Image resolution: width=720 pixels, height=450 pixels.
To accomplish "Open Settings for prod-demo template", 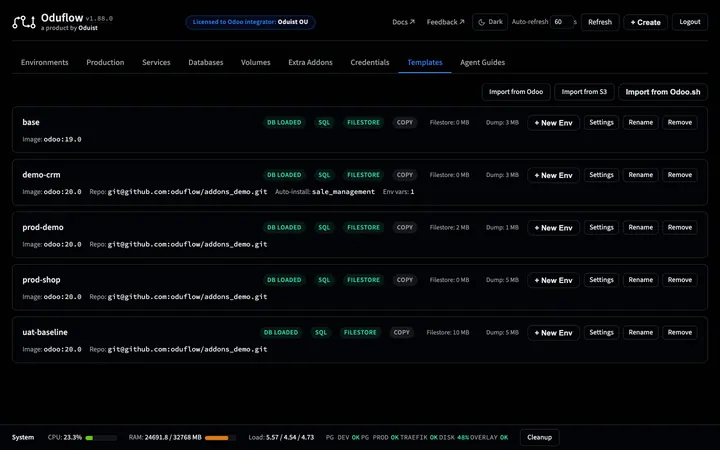I will tap(601, 227).
